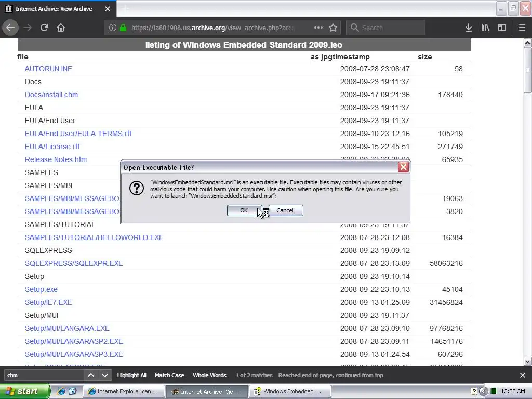The height and width of the screenshot is (399, 532).
Task: Open EULA/End User/EULA TERMS.rtf link
Action: [x=78, y=134]
